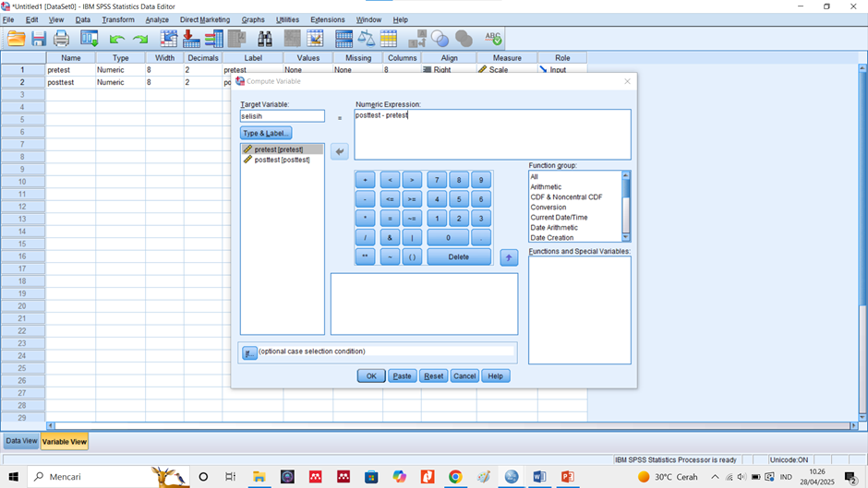Image resolution: width=868 pixels, height=488 pixels.
Task: Select pretest variable in the list
Action: [283, 149]
